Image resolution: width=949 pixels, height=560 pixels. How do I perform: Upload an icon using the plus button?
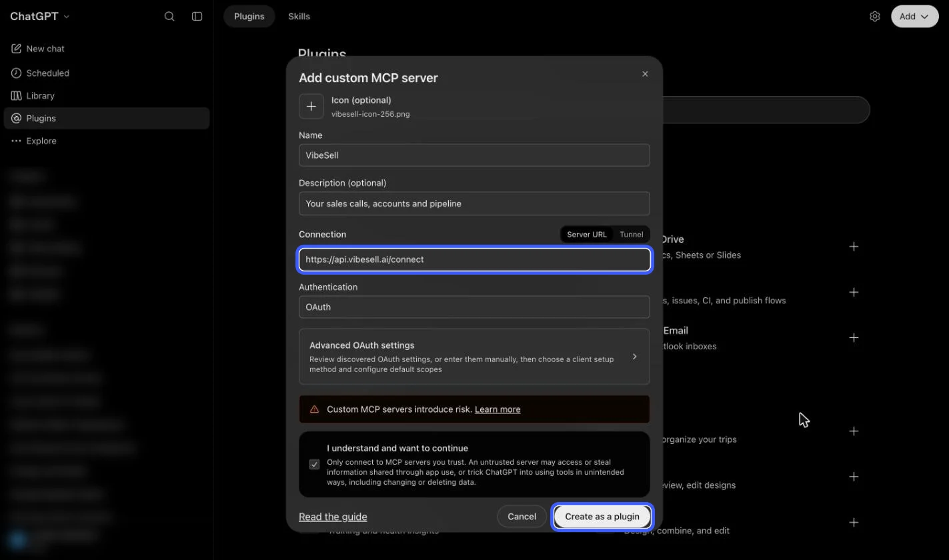click(x=311, y=107)
